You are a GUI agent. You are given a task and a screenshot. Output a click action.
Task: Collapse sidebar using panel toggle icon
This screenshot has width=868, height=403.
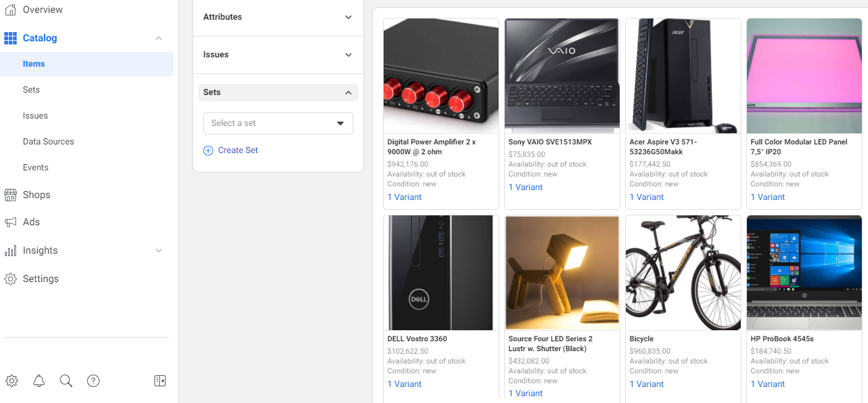pos(160,381)
